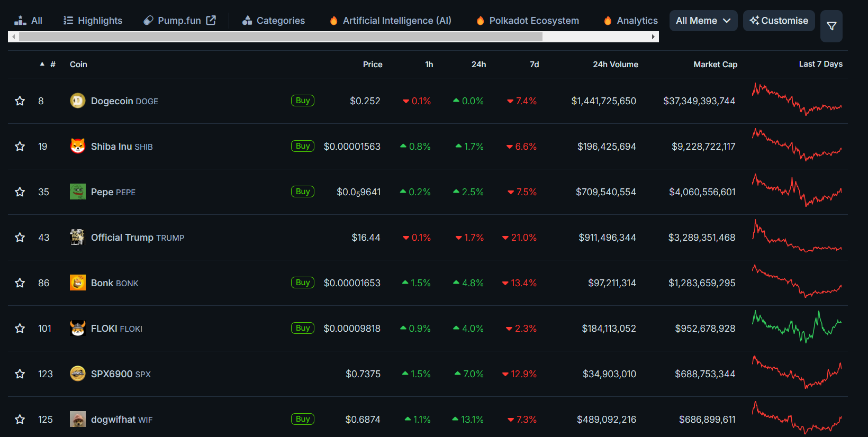
Task: Click Official Trump price $16.44
Action: [x=366, y=238]
